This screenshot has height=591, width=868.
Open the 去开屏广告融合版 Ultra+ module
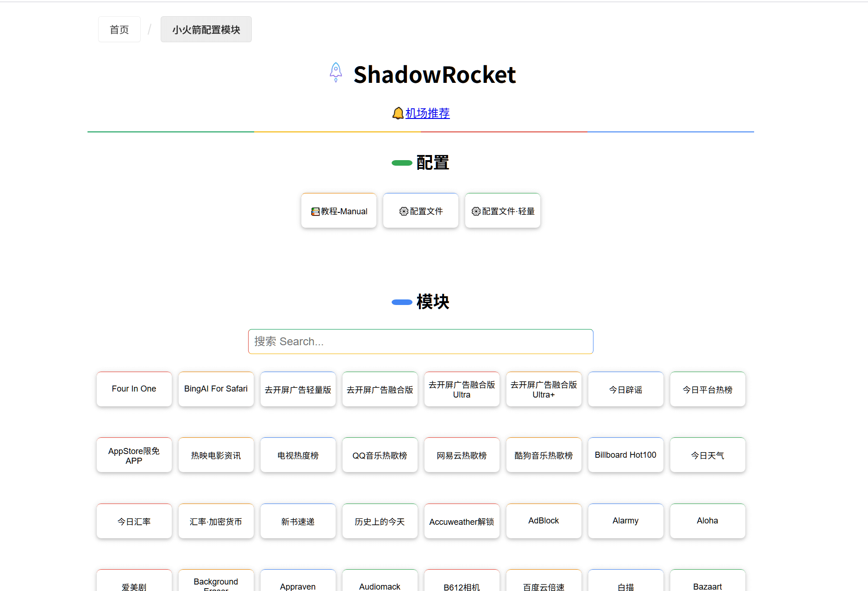[x=544, y=389]
